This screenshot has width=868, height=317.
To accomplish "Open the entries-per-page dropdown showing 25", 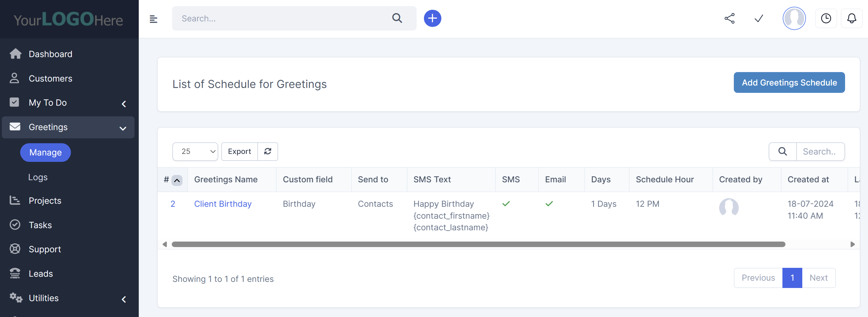I will 195,151.
